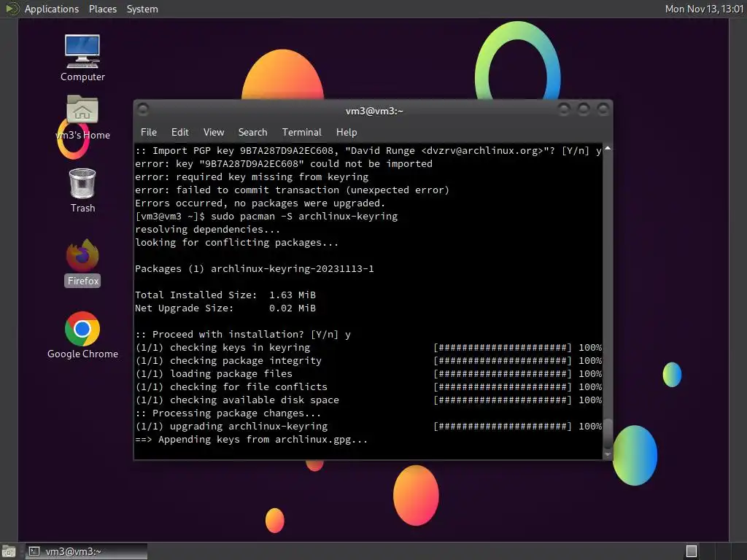The image size is (747, 560).
Task: Click the 'Net Upgrade Size: 0.02 MiB' line
Action: 225,308
